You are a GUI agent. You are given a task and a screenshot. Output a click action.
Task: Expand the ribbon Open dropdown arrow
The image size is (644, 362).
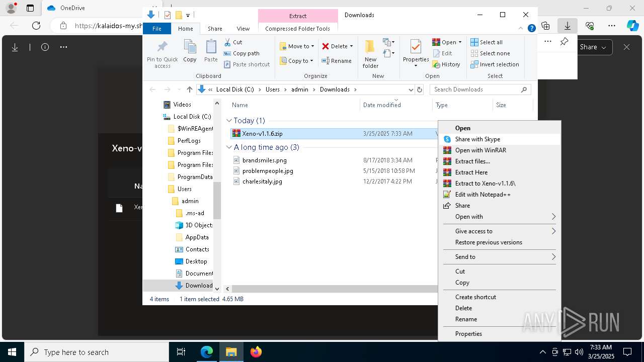(460, 42)
